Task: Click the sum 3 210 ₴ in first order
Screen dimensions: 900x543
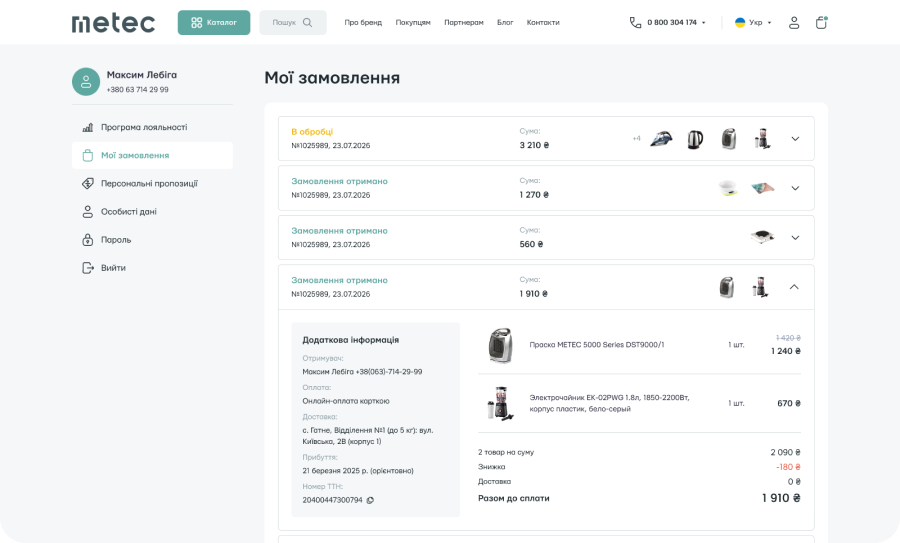Action: pyautogui.click(x=534, y=145)
